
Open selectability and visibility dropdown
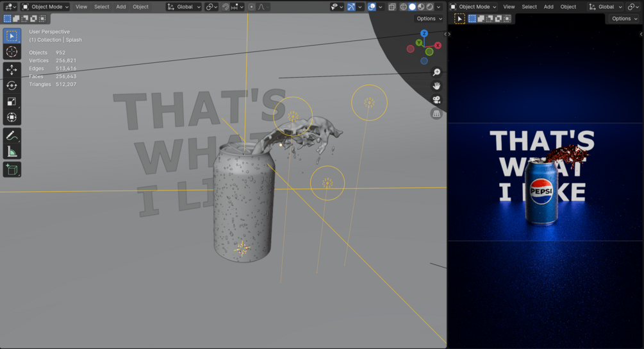point(337,6)
